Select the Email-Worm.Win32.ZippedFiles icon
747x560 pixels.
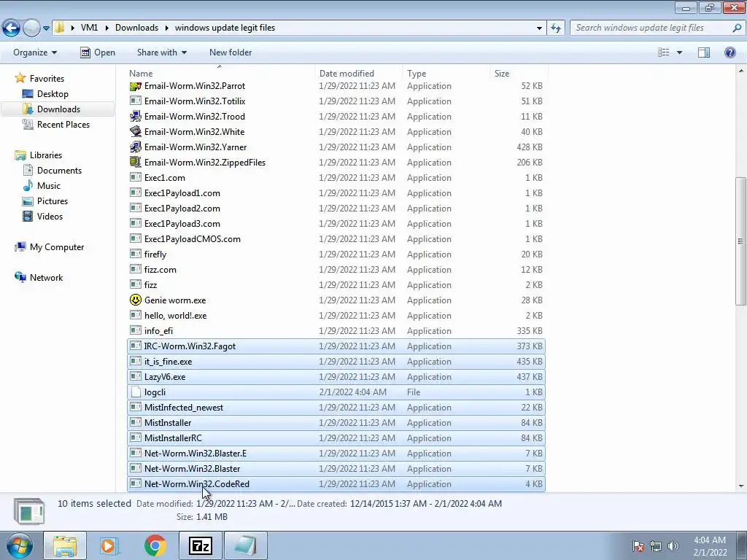point(135,163)
